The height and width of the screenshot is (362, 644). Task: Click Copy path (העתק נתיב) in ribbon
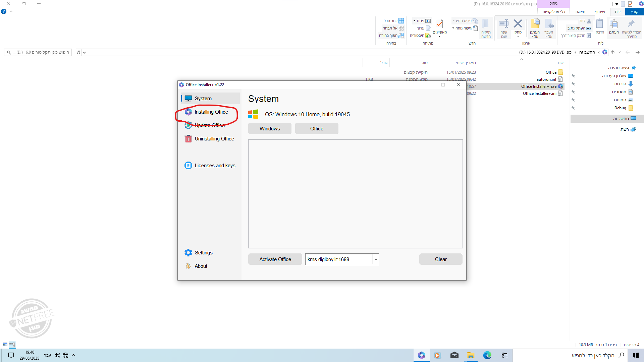[x=579, y=28]
